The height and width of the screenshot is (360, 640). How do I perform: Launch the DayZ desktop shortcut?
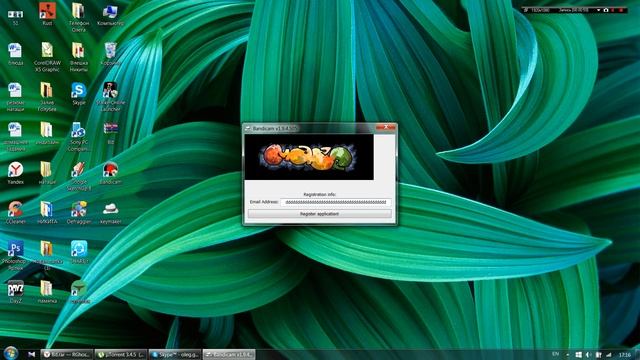(16, 292)
